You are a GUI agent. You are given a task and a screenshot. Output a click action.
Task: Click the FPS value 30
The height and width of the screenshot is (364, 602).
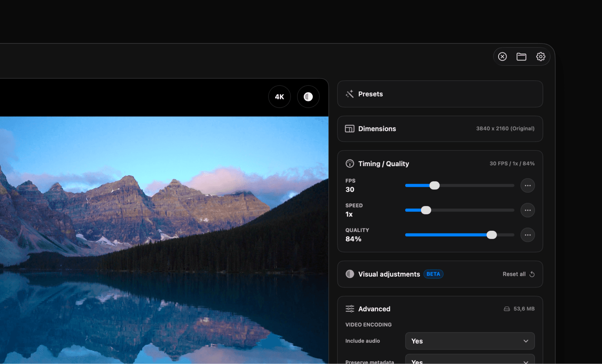pos(350,190)
